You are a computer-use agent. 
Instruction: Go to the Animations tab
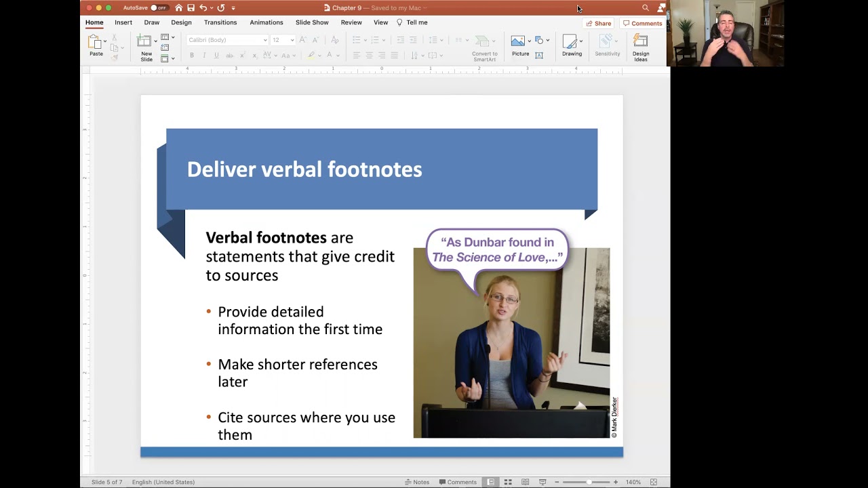click(267, 22)
